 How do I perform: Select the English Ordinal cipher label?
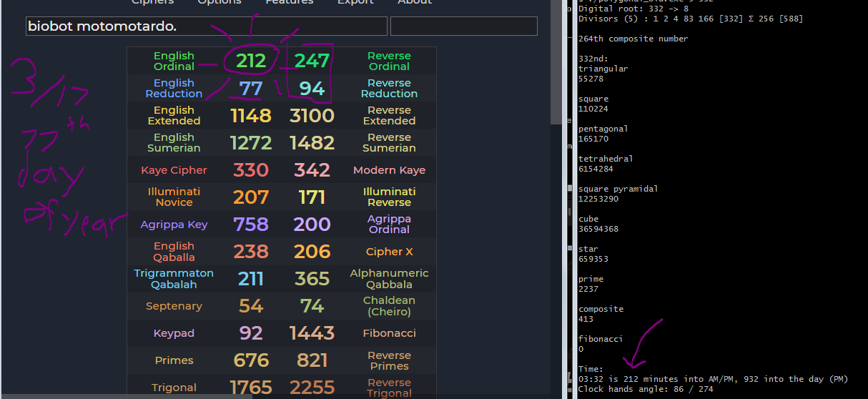[x=174, y=61]
